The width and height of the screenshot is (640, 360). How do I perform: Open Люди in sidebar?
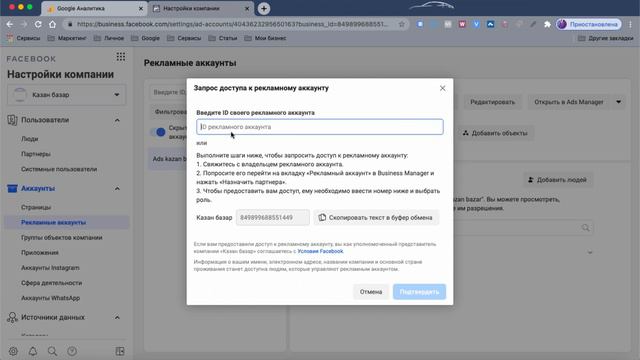click(29, 139)
